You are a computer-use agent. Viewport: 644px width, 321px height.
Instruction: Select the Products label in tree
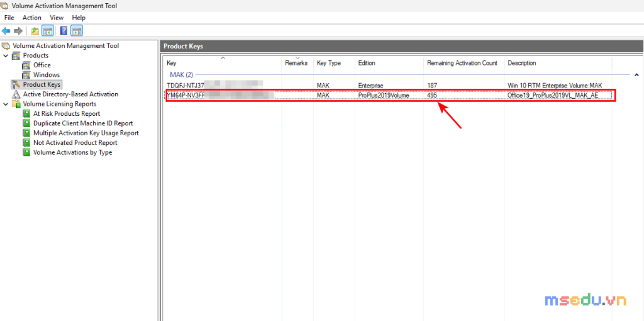[x=36, y=55]
